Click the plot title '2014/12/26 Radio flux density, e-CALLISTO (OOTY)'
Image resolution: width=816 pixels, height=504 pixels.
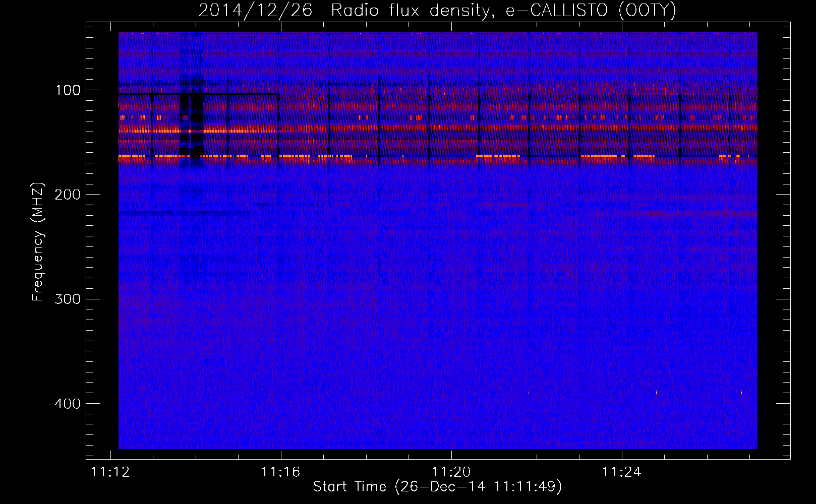[437, 10]
